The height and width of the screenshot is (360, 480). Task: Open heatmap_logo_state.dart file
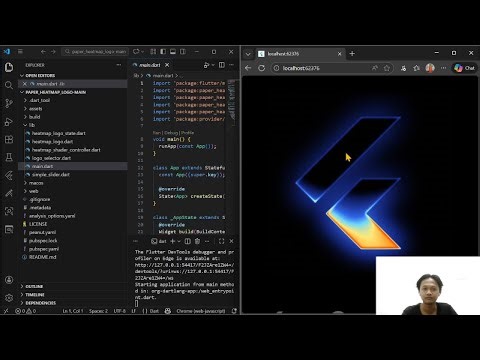(x=59, y=133)
